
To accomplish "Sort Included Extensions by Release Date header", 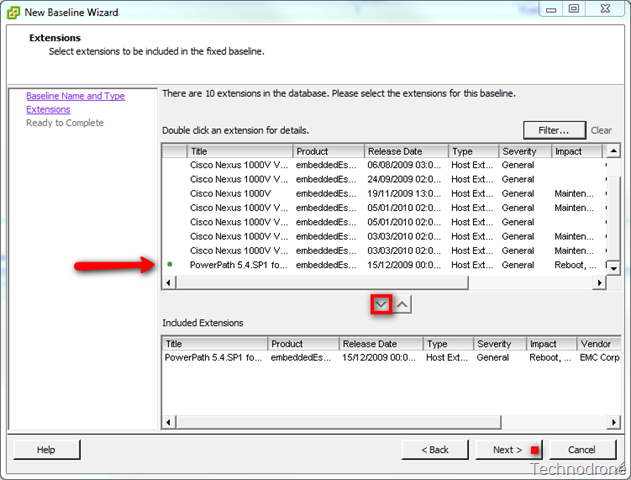I will pyautogui.click(x=381, y=344).
